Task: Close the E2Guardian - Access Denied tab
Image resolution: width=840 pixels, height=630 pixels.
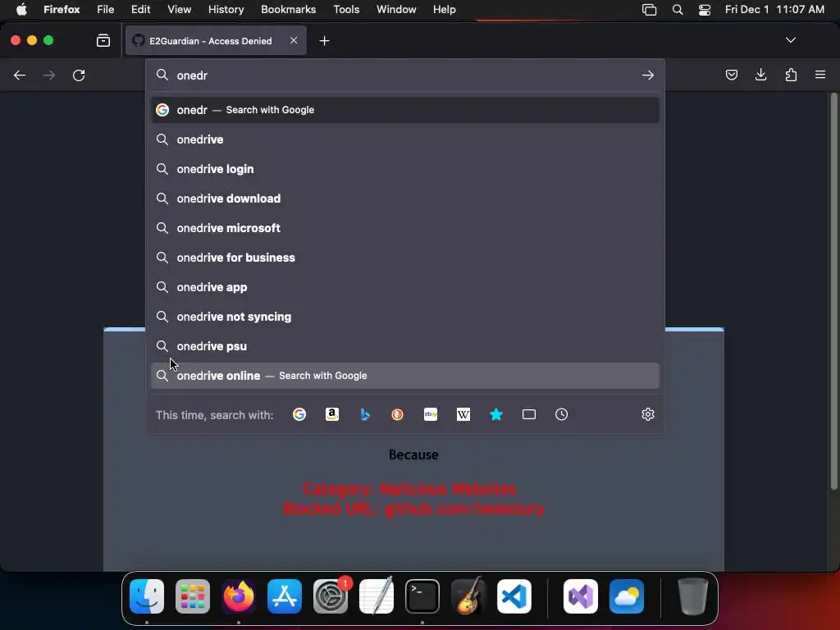Action: click(x=294, y=40)
